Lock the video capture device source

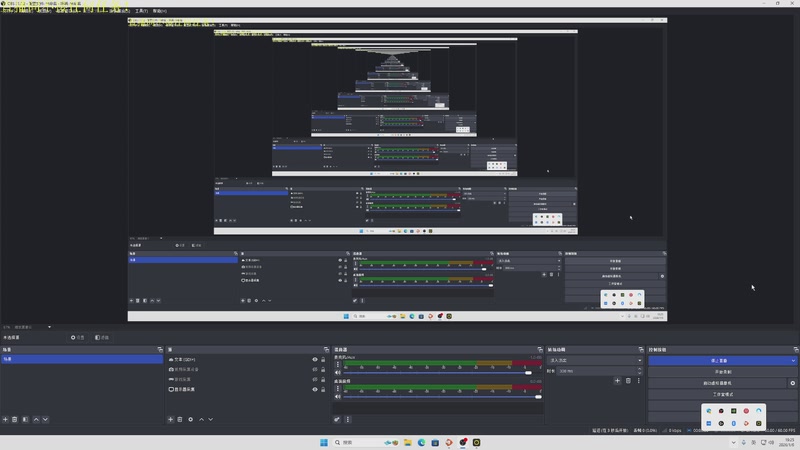click(323, 369)
